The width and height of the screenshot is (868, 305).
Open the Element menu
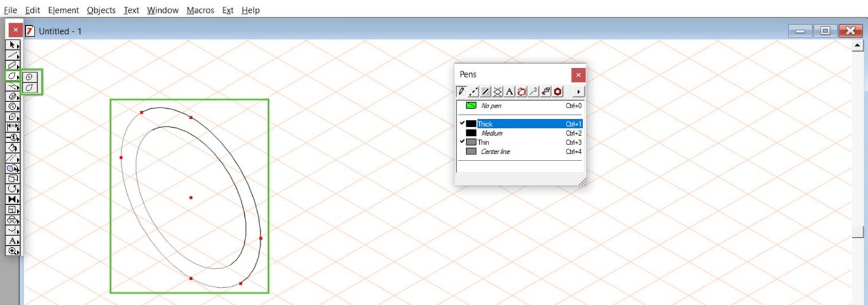[x=63, y=10]
